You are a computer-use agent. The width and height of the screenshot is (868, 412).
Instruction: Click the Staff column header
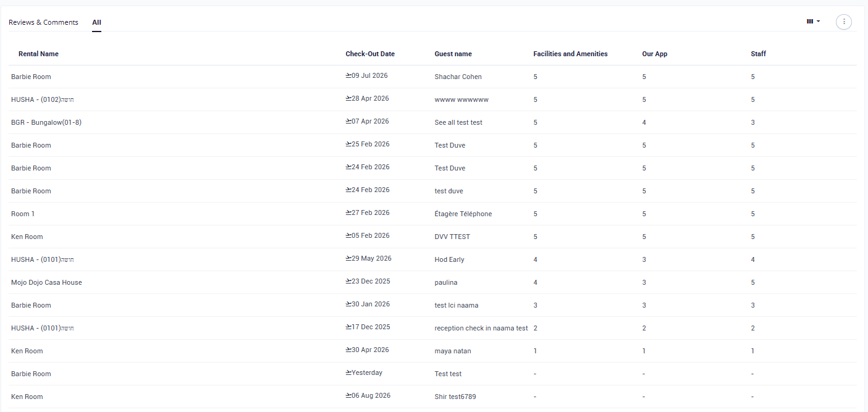click(x=758, y=54)
